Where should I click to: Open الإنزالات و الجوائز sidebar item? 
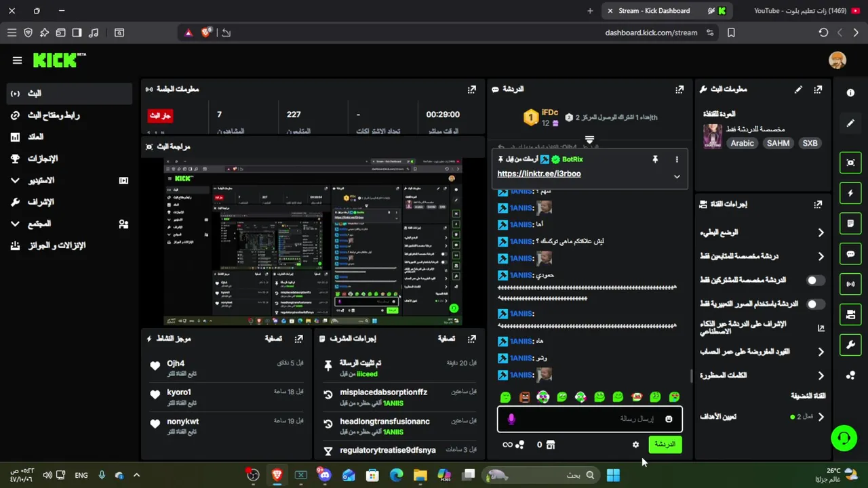coord(69,245)
